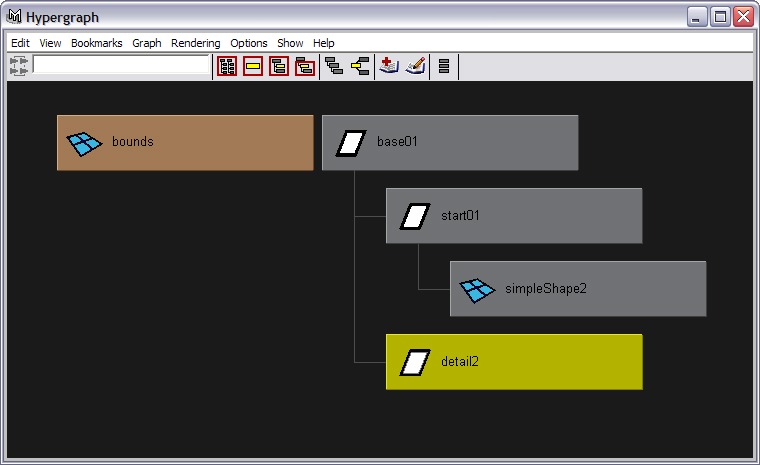760x465 pixels.
Task: Open the Graph menu
Action: 147,43
